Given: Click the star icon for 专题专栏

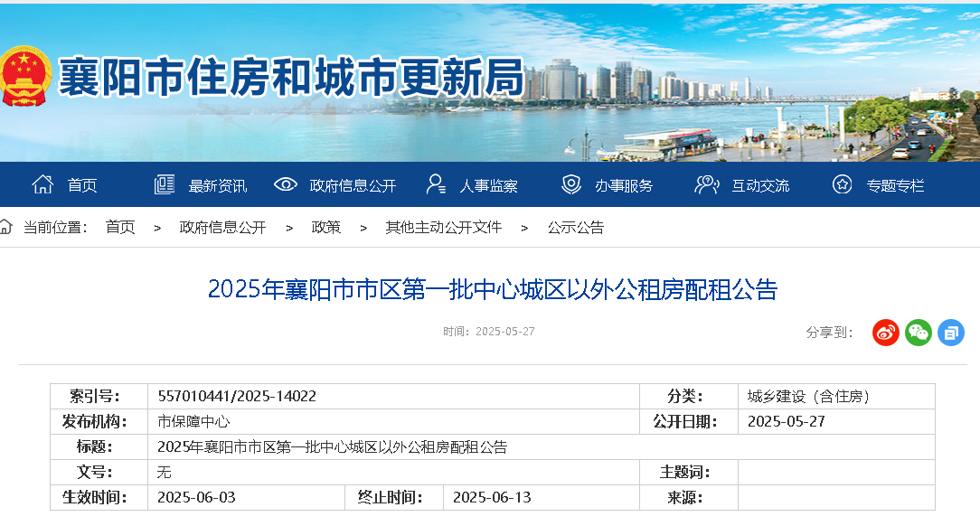Looking at the screenshot, I should point(843,185).
